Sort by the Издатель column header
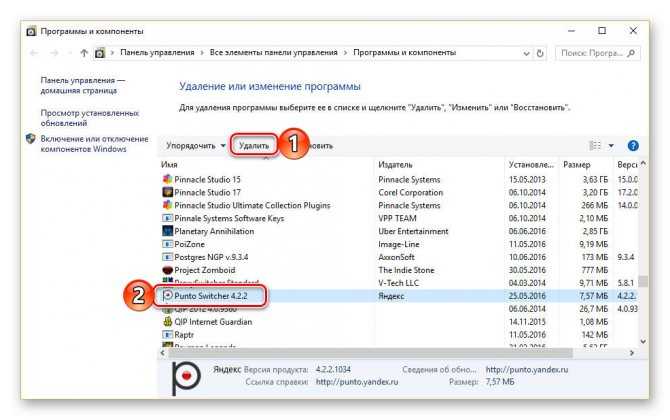This screenshot has height=420, width=670. 395,164
